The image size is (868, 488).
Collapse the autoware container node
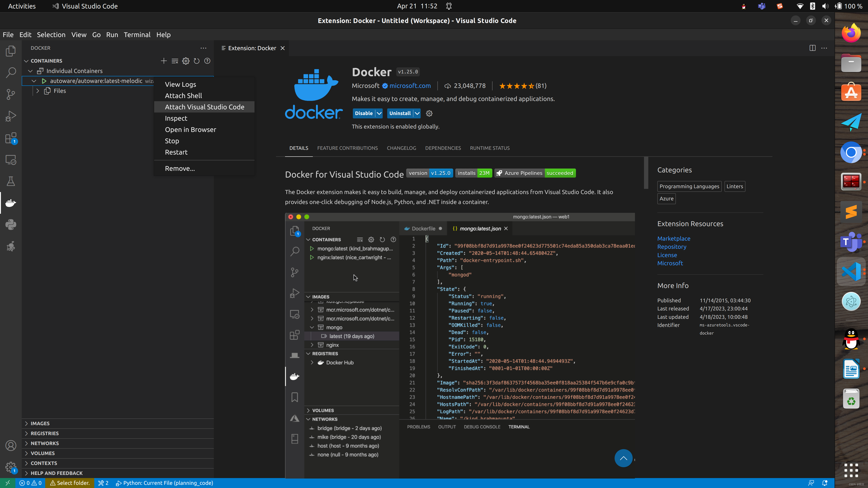pyautogui.click(x=34, y=81)
